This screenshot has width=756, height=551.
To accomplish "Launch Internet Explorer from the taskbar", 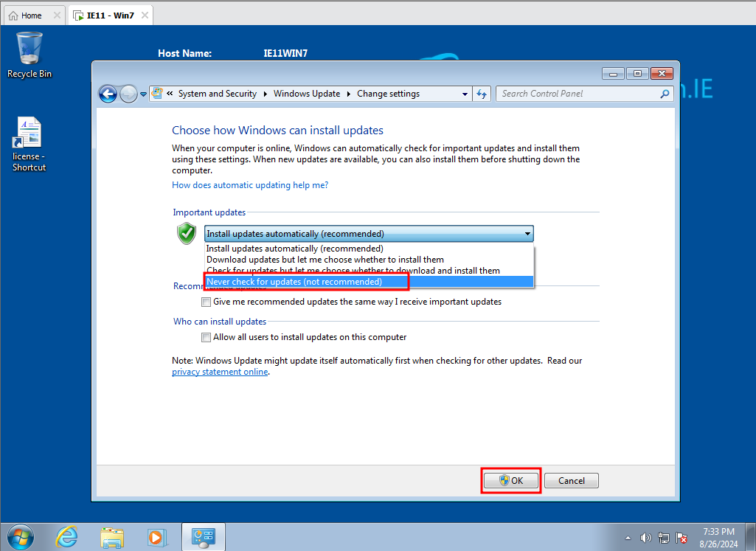I will point(66,537).
